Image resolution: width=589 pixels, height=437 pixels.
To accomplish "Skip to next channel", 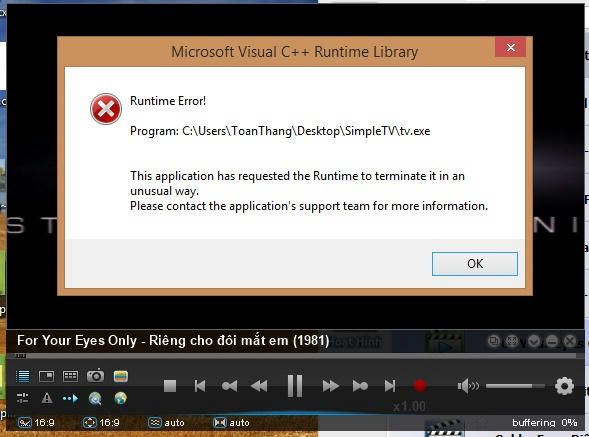I will [390, 386].
